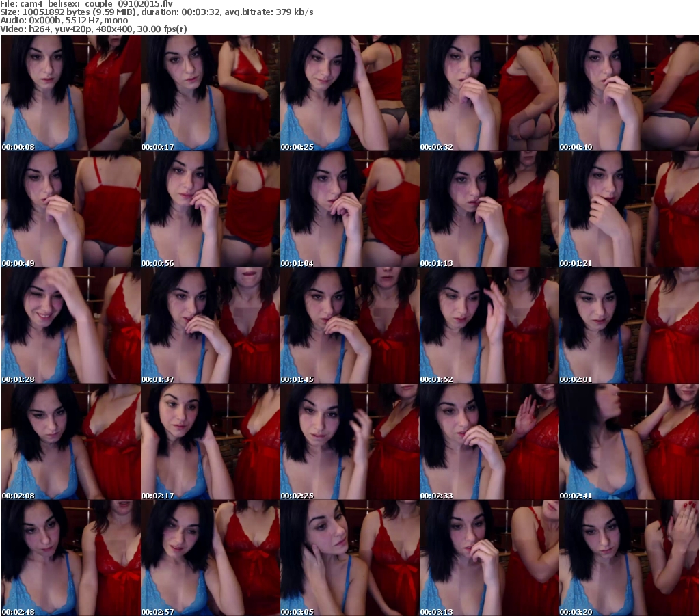The width and height of the screenshot is (700, 616).
Task: Pick the thumbnail stamped 00:02:33
Action: coord(489,442)
